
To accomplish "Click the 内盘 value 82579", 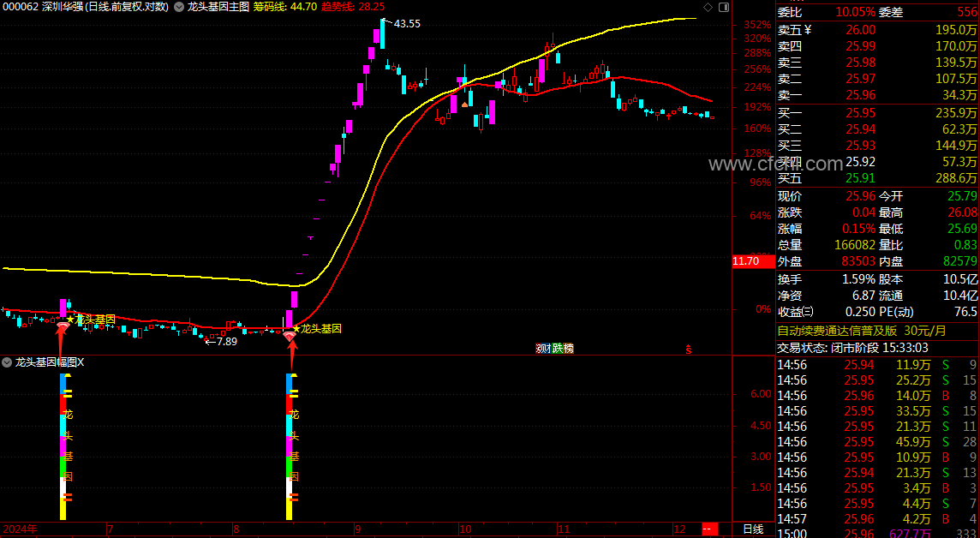I will [x=959, y=261].
